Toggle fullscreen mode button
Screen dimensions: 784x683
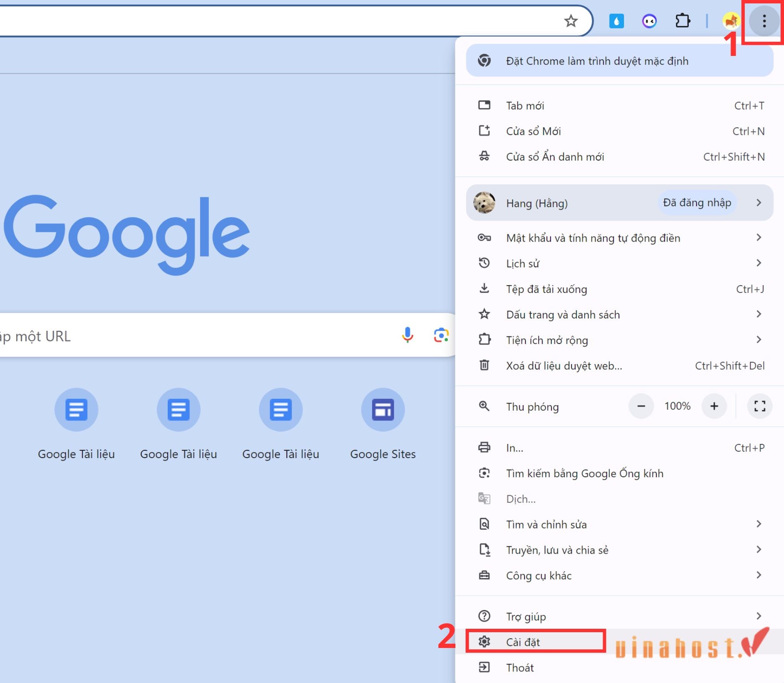tap(760, 406)
